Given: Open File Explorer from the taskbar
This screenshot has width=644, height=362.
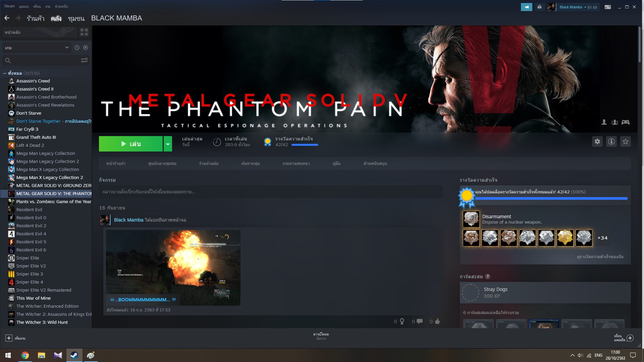Looking at the screenshot, I should 42,355.
